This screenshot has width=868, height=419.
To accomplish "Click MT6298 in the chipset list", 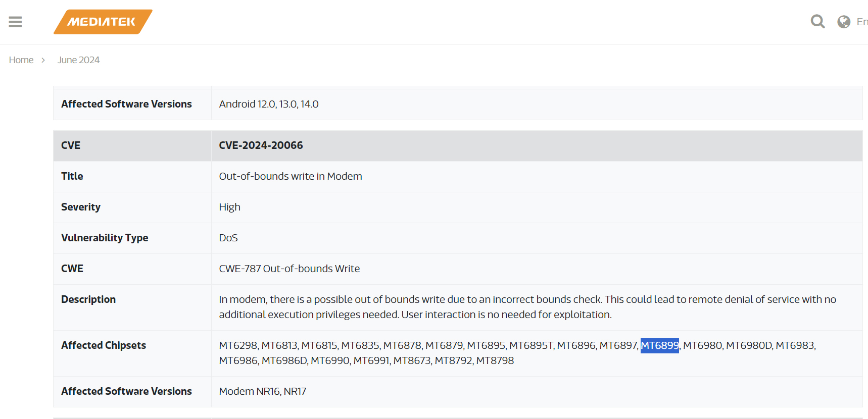I will [238, 345].
